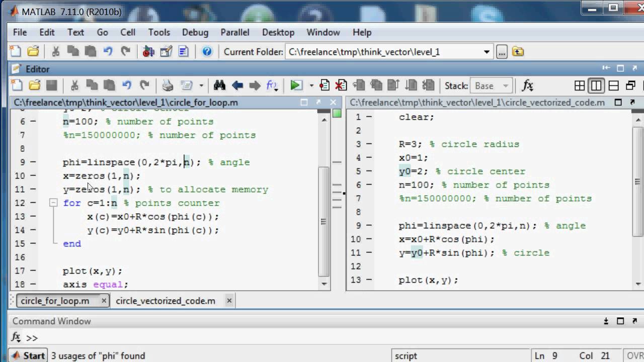The width and height of the screenshot is (644, 362).
Task: Open the Cell menu
Action: 128,32
